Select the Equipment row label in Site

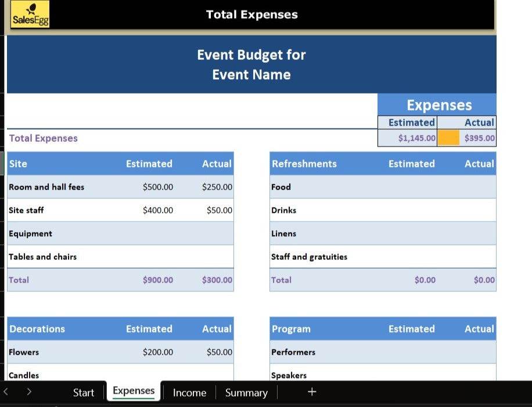coord(30,234)
